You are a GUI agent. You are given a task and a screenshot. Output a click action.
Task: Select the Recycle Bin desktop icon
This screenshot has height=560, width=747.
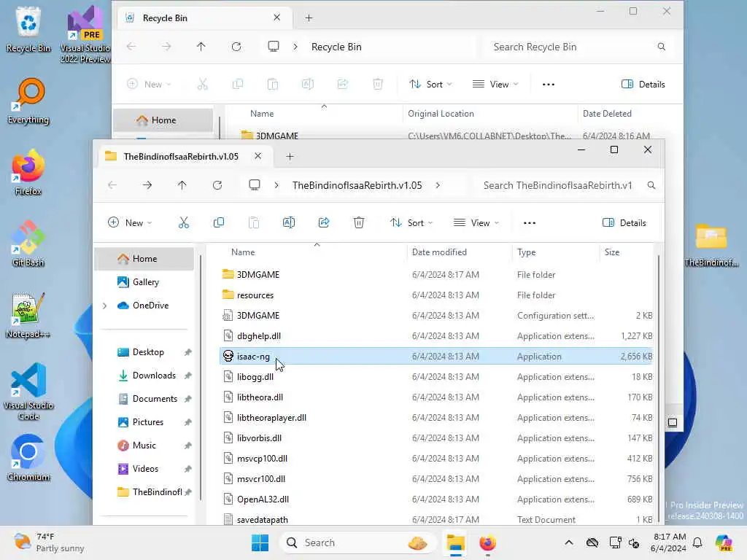tap(28, 29)
